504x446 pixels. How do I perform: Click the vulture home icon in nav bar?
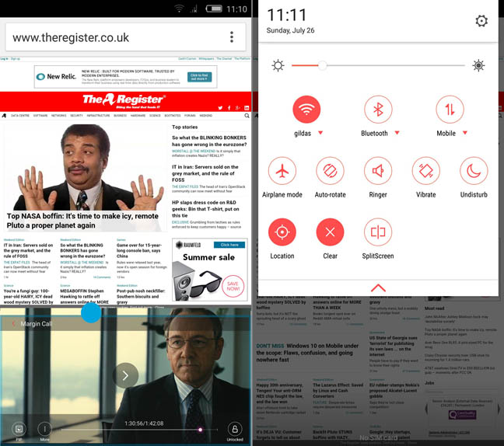[x=4, y=116]
